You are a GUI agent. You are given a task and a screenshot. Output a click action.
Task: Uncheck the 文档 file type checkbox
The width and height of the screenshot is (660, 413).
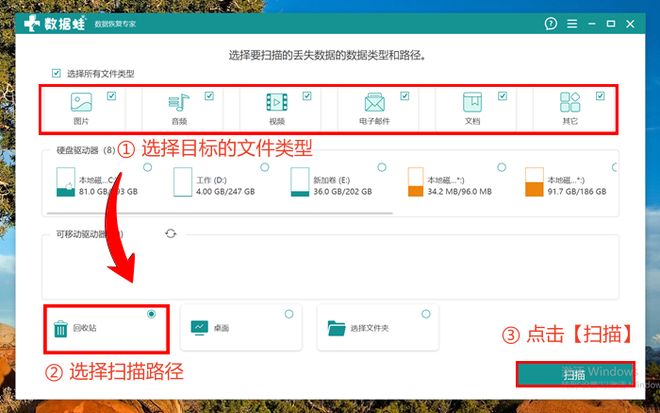pos(502,96)
